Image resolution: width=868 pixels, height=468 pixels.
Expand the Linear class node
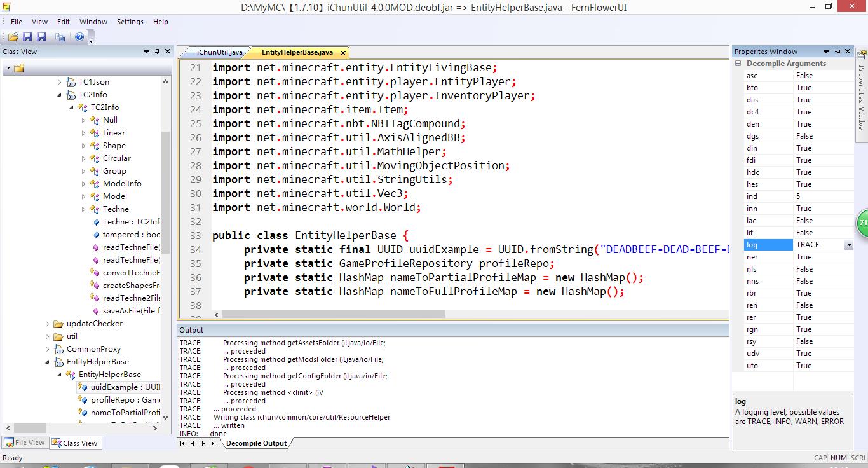coord(84,133)
